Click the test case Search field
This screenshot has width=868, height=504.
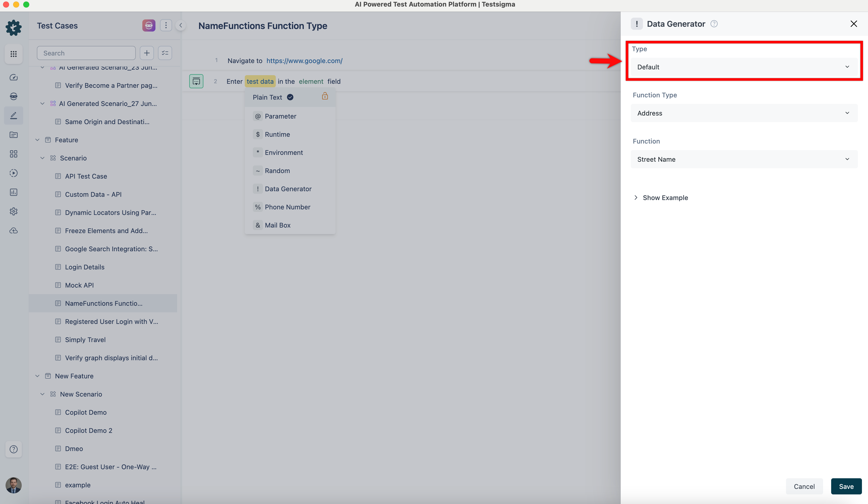coord(86,53)
